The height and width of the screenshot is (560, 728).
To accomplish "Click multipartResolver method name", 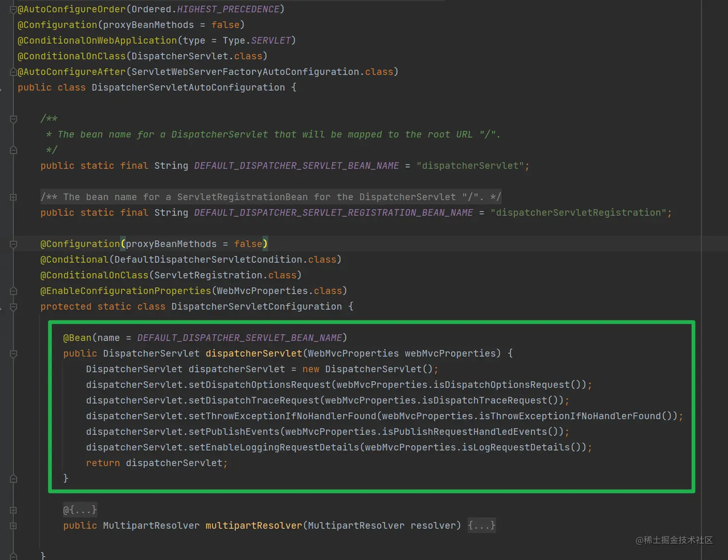I will click(x=254, y=525).
